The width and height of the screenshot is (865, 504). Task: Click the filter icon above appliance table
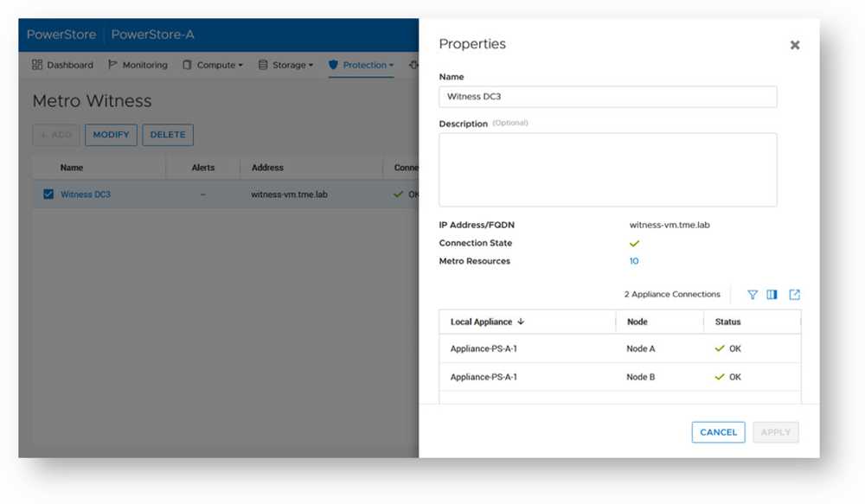tap(752, 295)
